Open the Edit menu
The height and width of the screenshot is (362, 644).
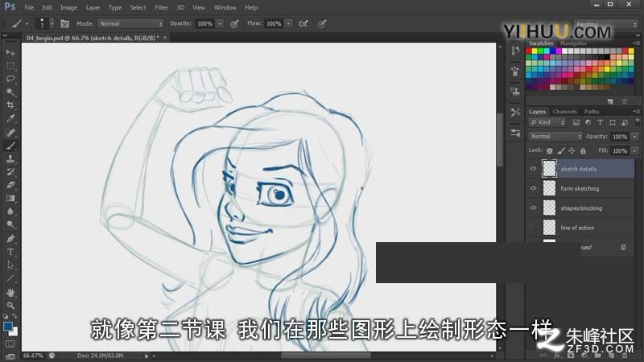click(x=47, y=7)
